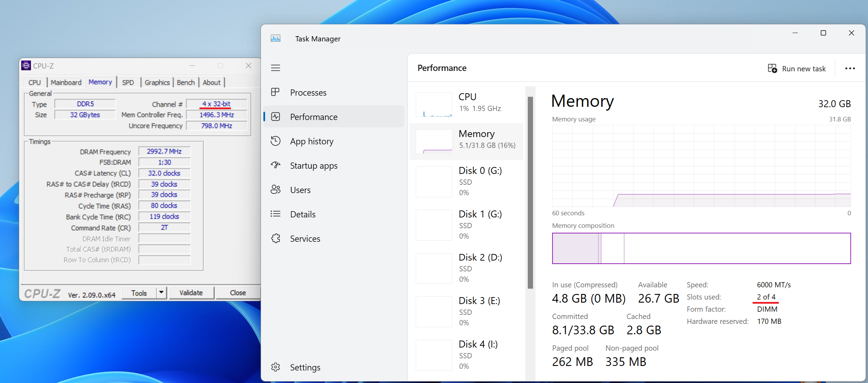Click Bank Cycle Time value 119 clocks

pos(164,216)
